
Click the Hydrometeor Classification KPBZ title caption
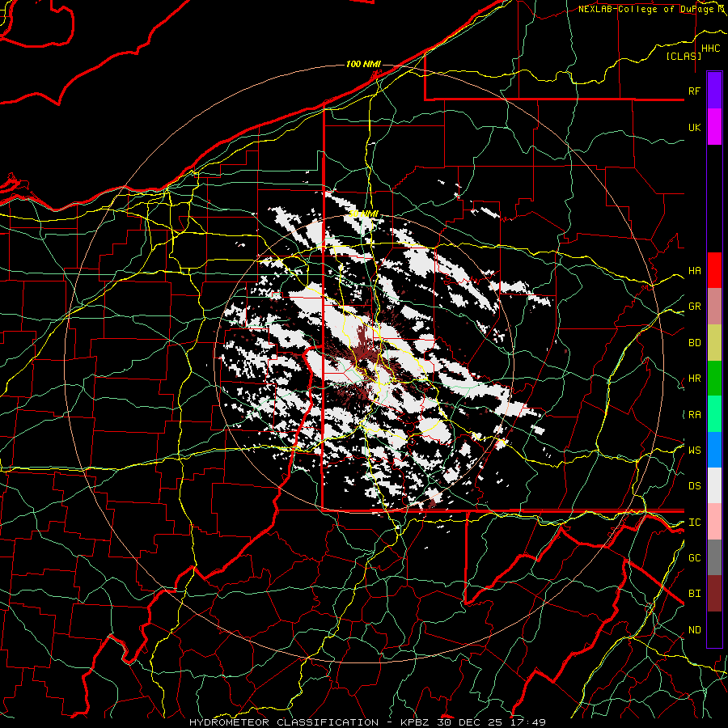367,722
